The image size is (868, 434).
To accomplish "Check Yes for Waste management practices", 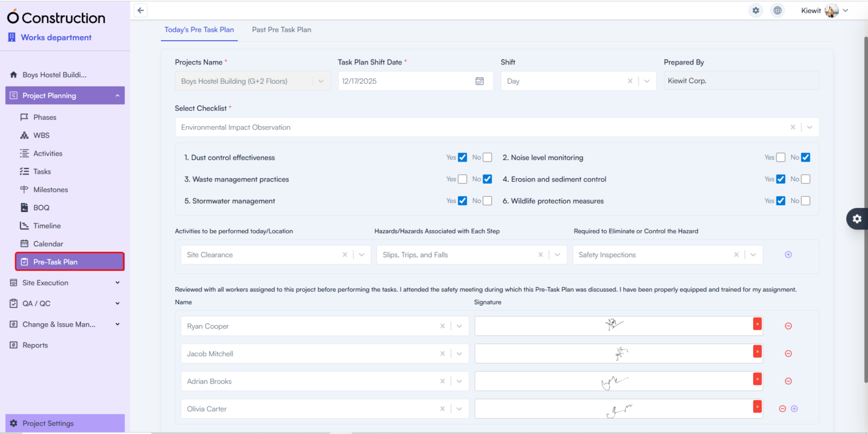I will click(463, 179).
